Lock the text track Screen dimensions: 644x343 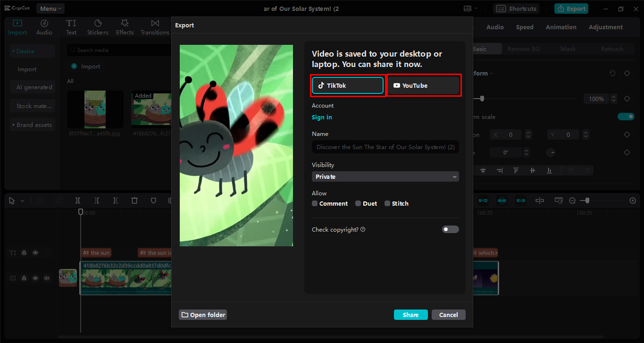(x=24, y=253)
